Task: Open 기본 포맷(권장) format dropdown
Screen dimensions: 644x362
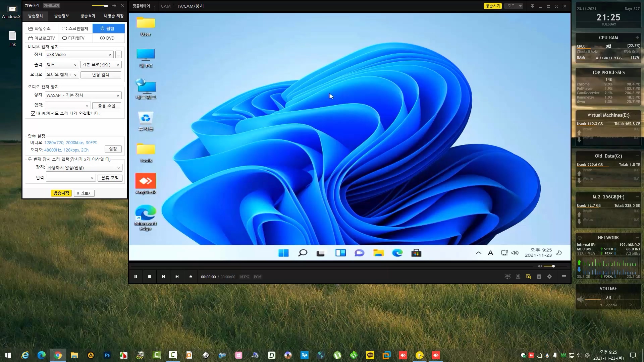Action: 101,65
